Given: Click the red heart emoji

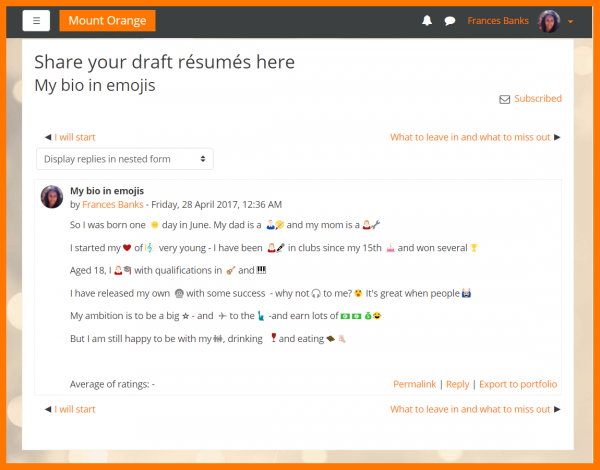Looking at the screenshot, I should pyautogui.click(x=127, y=248).
